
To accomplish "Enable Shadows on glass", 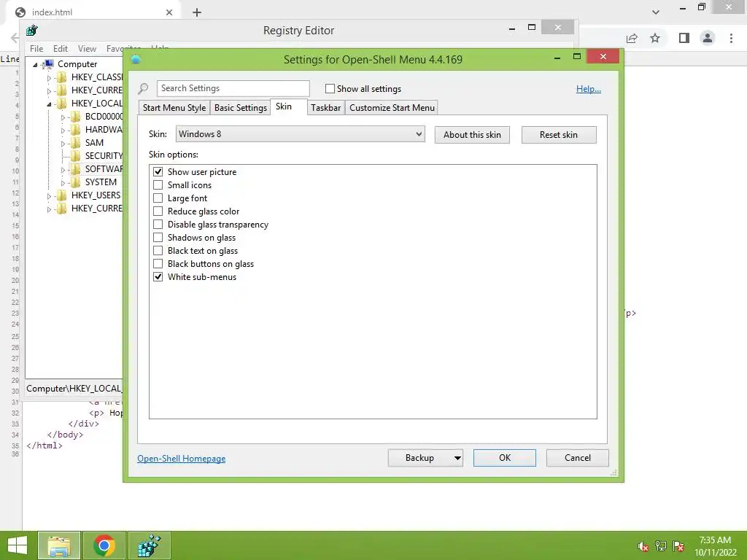I will tap(158, 237).
